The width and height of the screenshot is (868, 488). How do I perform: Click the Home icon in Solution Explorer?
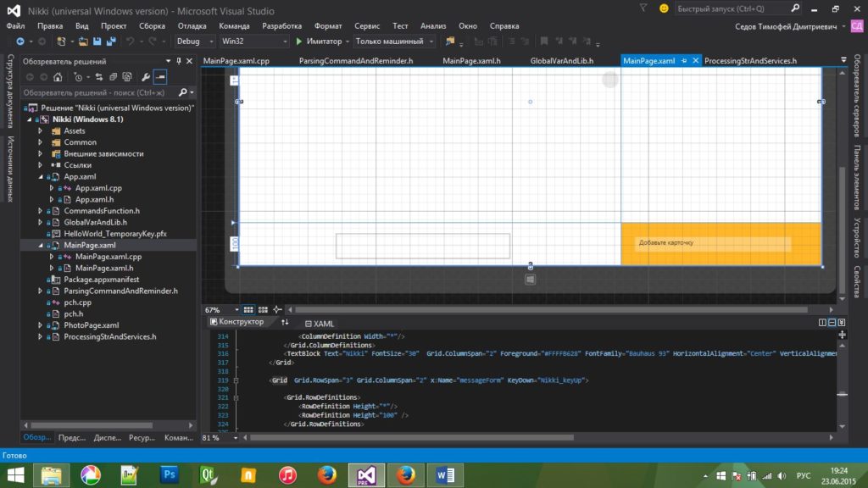pyautogui.click(x=59, y=77)
